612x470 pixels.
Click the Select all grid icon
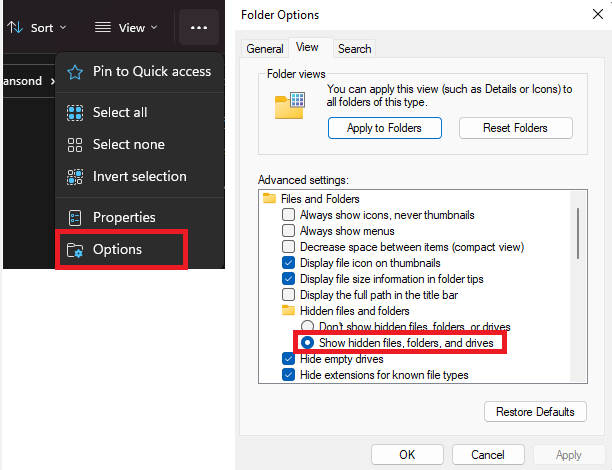pyautogui.click(x=75, y=113)
